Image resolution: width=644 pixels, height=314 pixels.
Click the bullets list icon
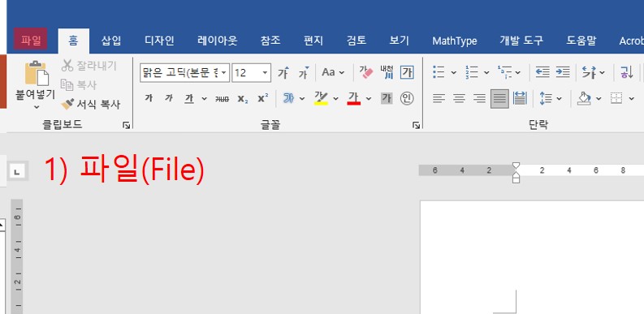click(x=439, y=72)
